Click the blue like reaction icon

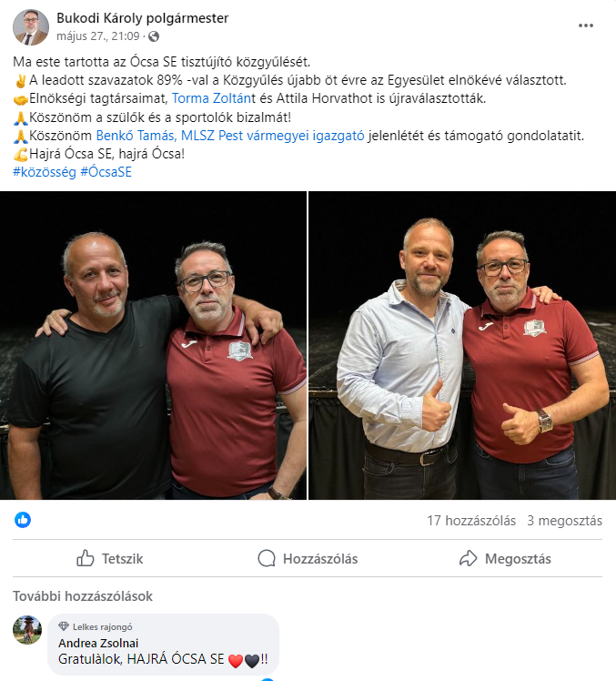pos(23,520)
